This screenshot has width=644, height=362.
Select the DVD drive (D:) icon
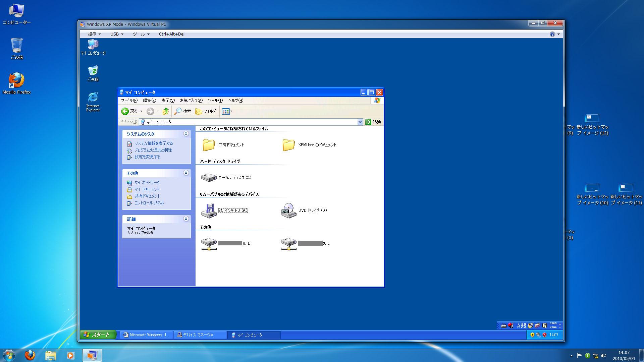pos(288,210)
